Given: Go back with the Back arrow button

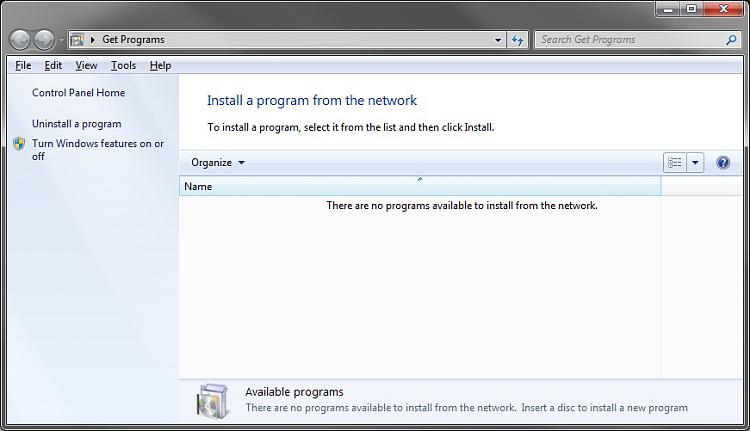Looking at the screenshot, I should pos(20,40).
